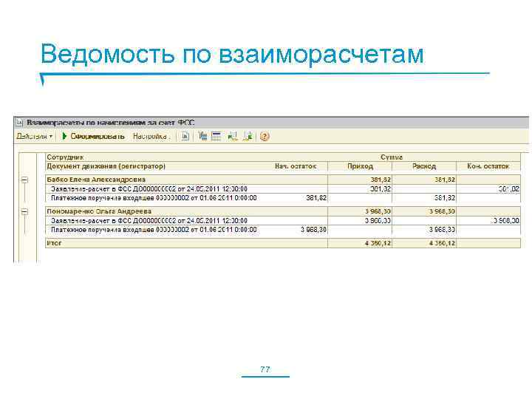Click the new document icon in toolbar

[x=185, y=137]
